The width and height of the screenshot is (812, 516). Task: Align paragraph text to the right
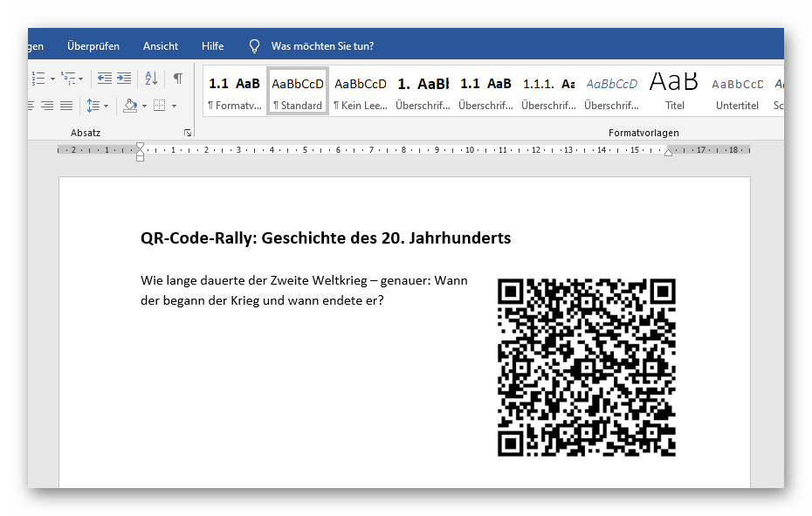[47, 106]
